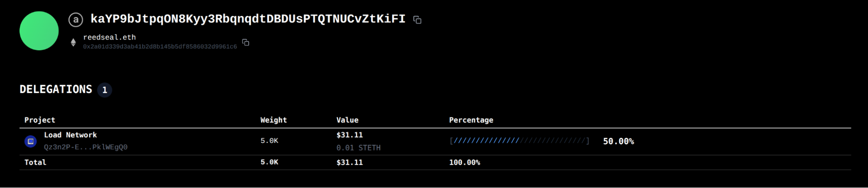Image resolution: width=868 pixels, height=188 pixels.
Task: Click the green profile avatar
Action: (x=39, y=31)
